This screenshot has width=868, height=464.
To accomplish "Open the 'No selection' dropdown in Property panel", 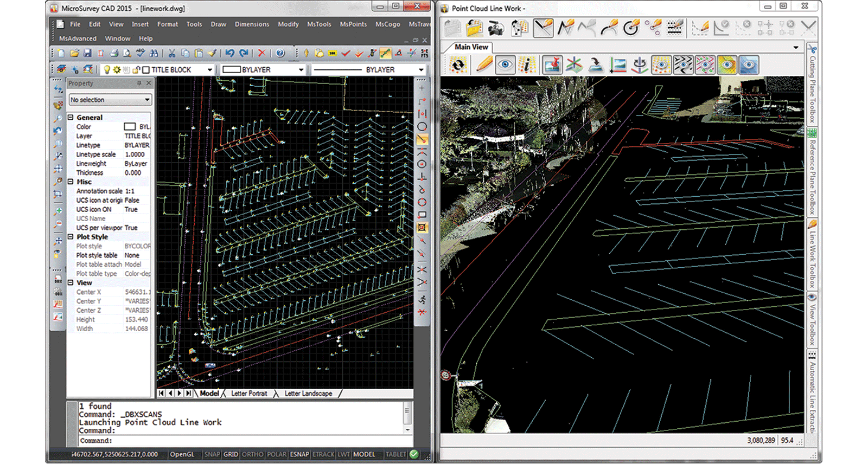I will (110, 100).
